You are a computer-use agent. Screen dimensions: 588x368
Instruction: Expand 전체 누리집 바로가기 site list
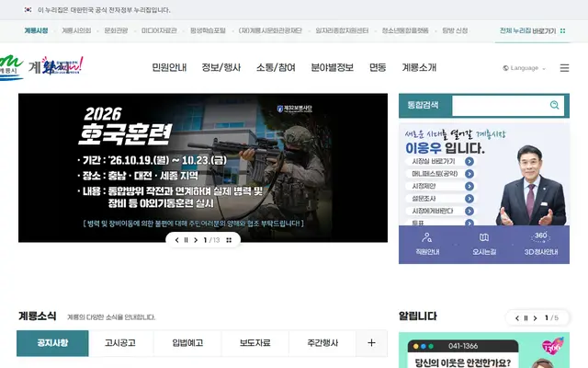click(x=532, y=30)
